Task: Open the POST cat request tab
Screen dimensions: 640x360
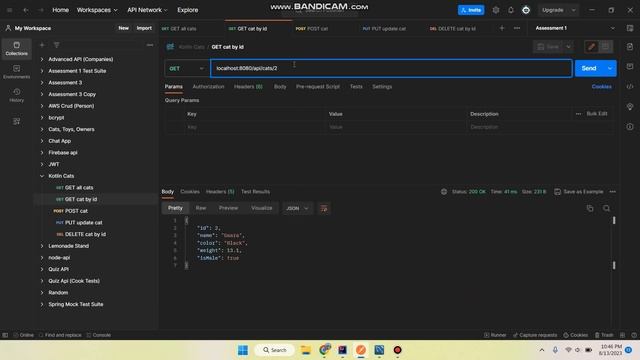Action: (x=312, y=29)
